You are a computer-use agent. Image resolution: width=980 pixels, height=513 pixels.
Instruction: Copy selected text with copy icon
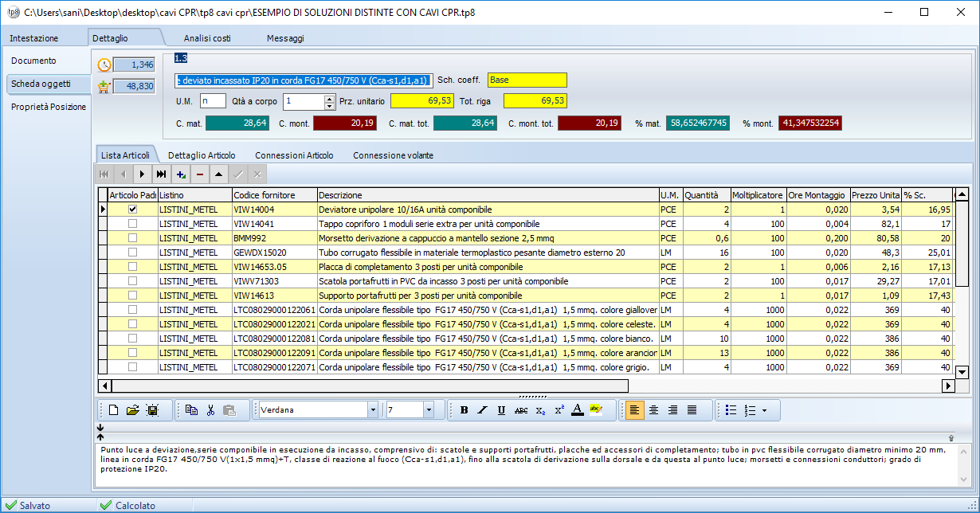click(x=191, y=409)
